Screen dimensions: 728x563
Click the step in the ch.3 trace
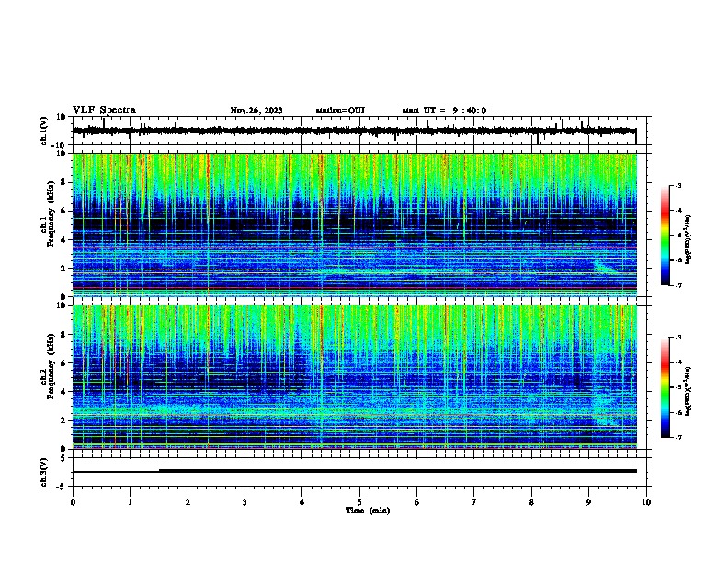point(159,471)
